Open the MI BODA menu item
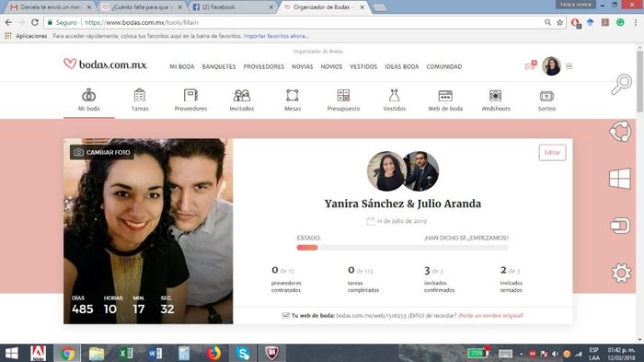644x362 pixels. pyautogui.click(x=182, y=66)
